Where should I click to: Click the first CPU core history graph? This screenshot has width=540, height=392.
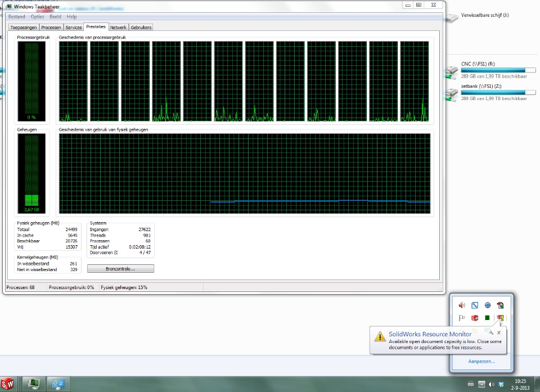tap(73, 82)
